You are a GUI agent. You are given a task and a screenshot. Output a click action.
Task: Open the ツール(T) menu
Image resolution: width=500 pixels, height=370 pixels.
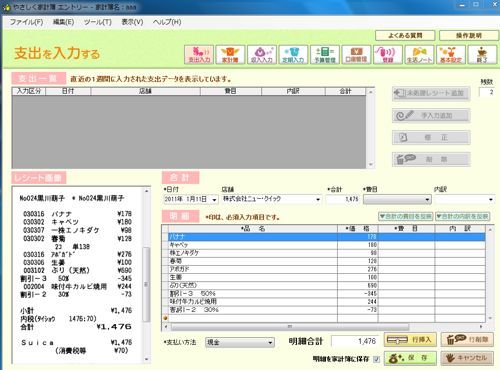click(97, 22)
